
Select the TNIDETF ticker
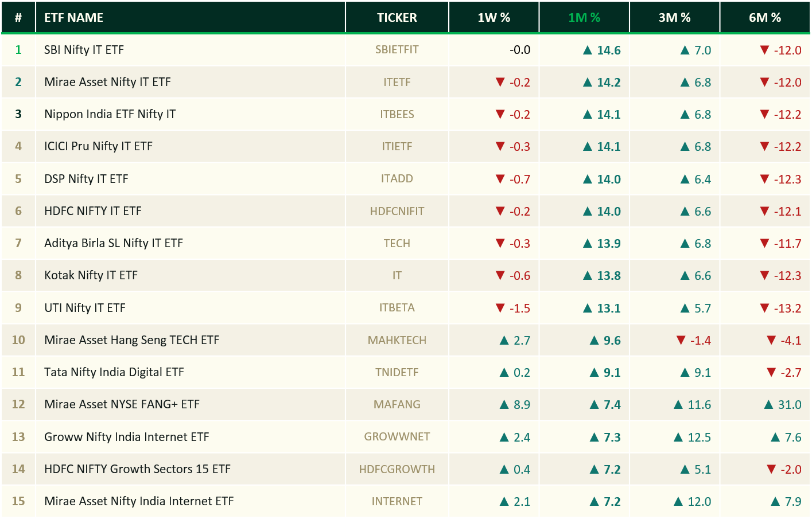397,372
